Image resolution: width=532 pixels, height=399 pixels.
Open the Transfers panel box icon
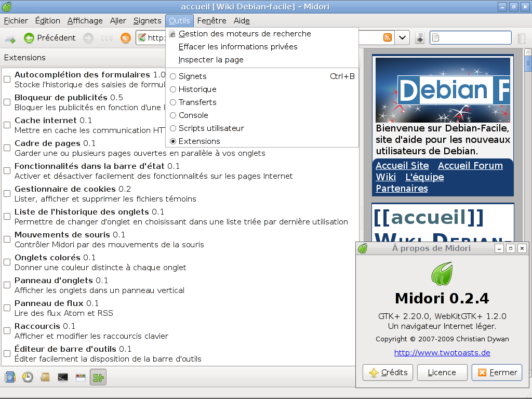(45, 377)
